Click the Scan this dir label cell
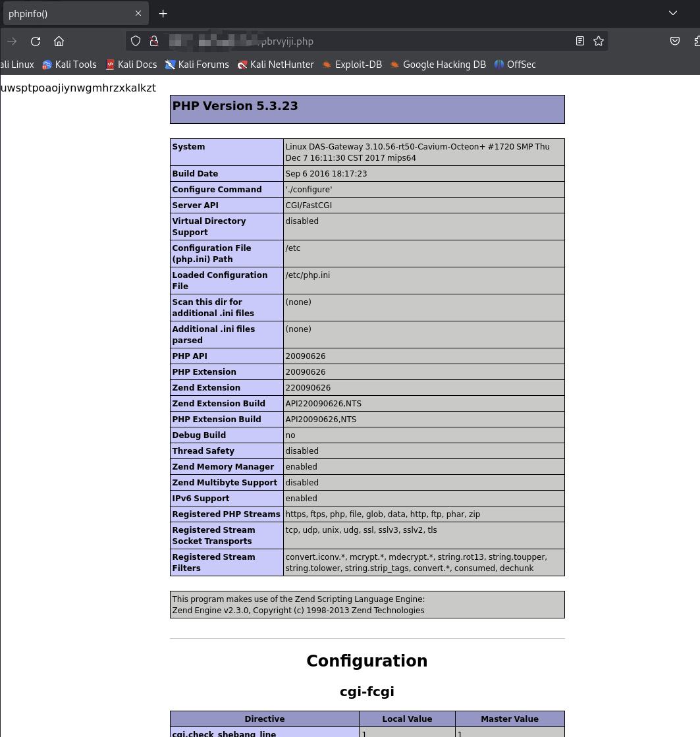 point(227,308)
